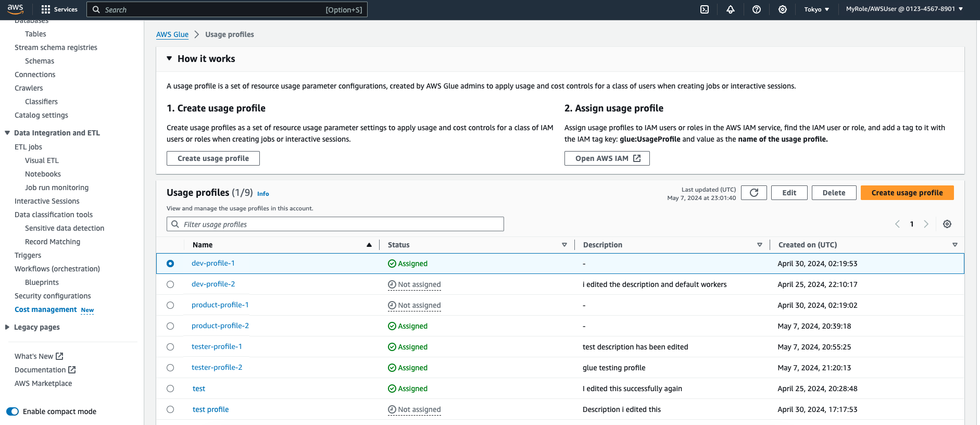The width and height of the screenshot is (980, 425).
Task: Open table preferences gear icon
Action: coord(947,224)
